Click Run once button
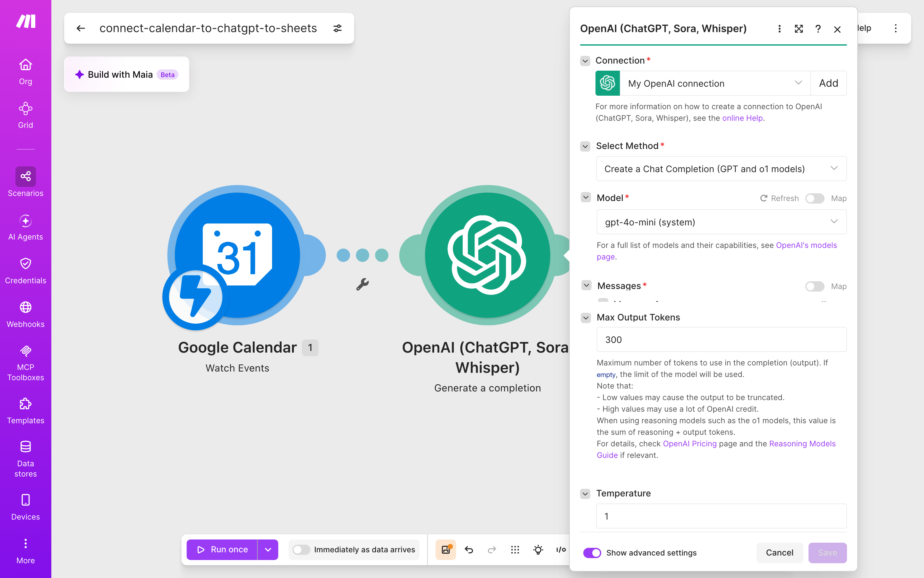Screen dimensions: 924x578 pyautogui.click(x=222, y=550)
